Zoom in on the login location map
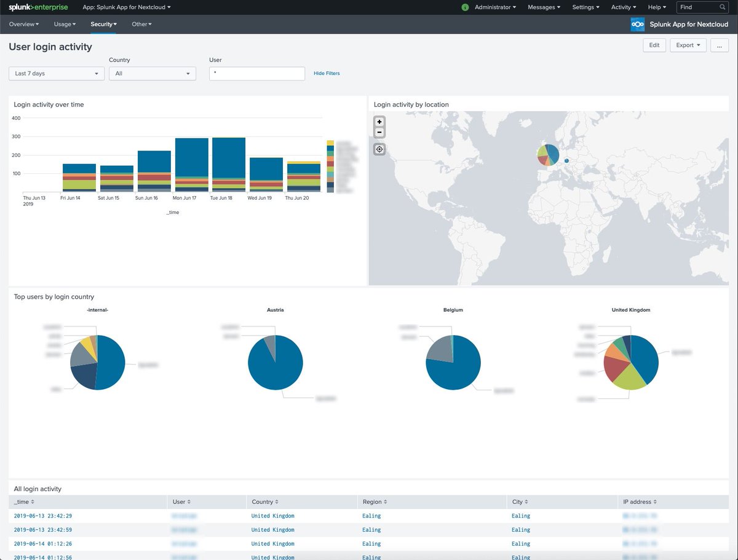This screenshot has height=560, width=738. (x=379, y=122)
